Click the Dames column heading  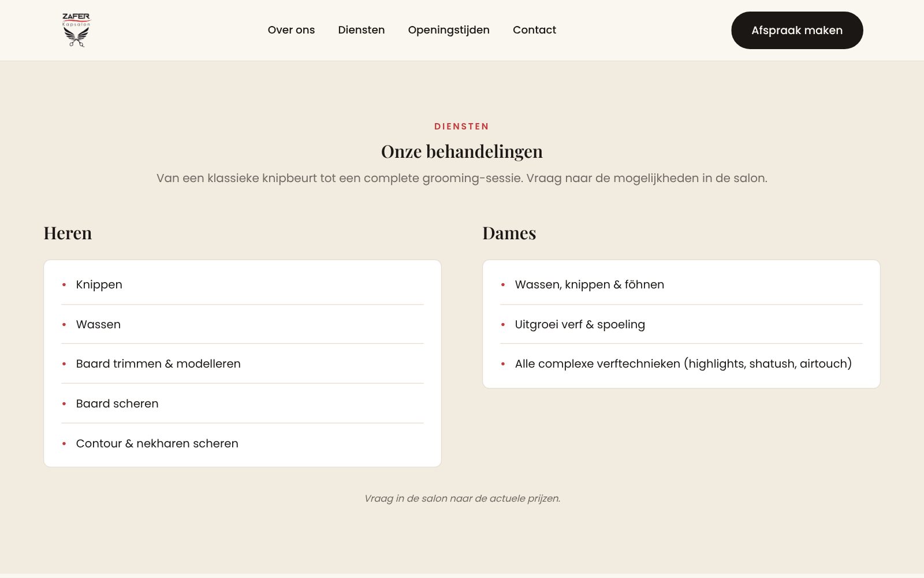(x=509, y=233)
